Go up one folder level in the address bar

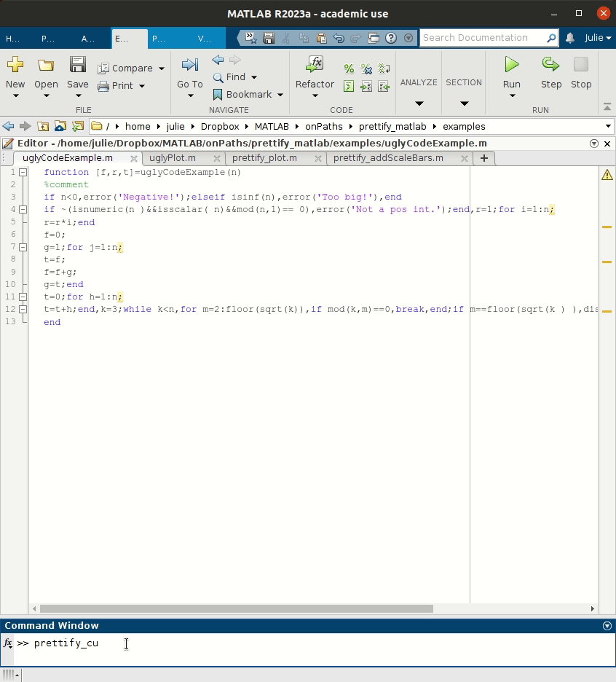[x=43, y=127]
